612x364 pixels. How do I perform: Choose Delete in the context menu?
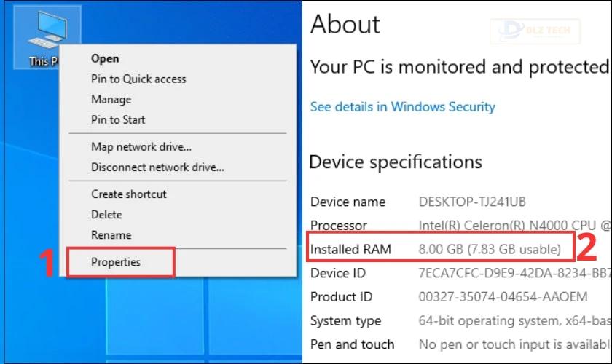[106, 215]
